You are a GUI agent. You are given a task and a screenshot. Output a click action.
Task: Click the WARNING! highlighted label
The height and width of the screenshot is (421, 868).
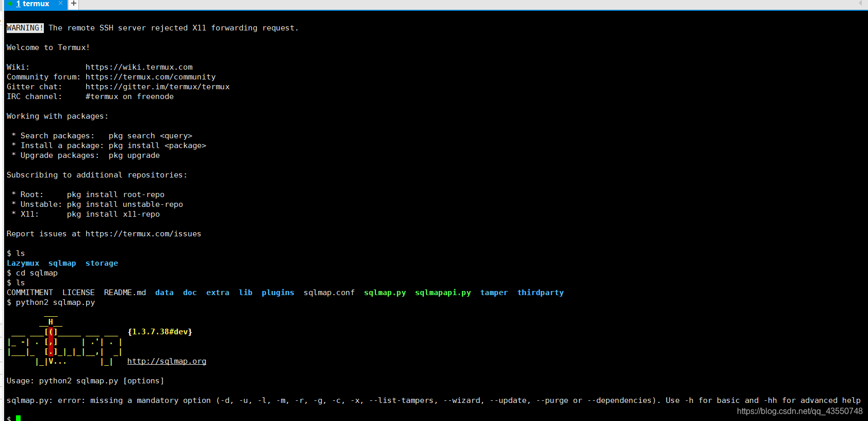pos(25,28)
